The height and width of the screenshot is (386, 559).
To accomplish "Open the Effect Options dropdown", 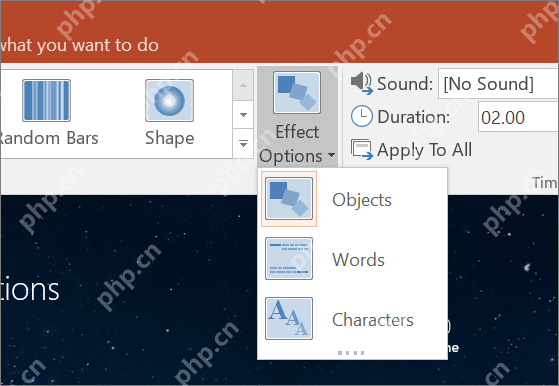I will 297,117.
